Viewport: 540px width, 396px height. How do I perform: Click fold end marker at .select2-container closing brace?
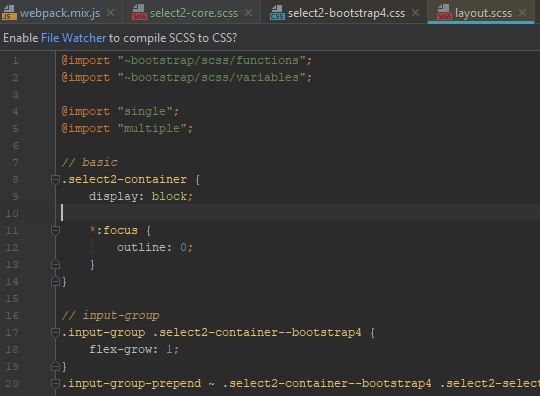[x=55, y=281]
